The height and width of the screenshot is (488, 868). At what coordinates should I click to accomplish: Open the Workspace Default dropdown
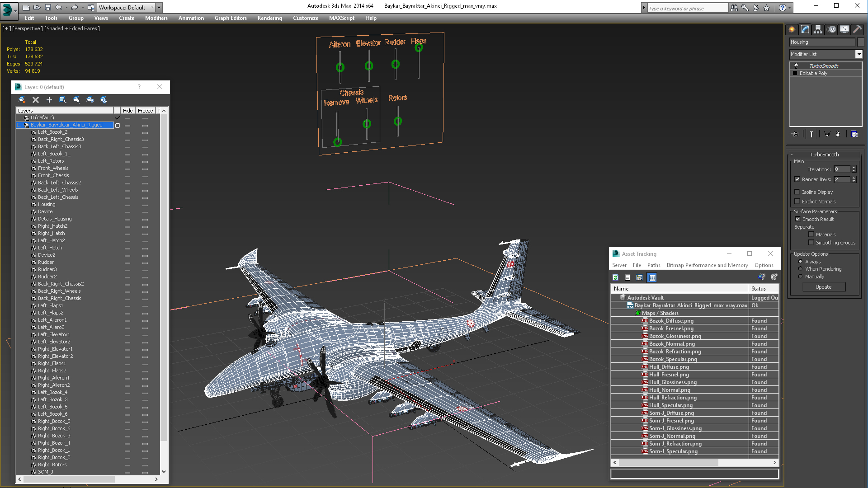tap(126, 7)
